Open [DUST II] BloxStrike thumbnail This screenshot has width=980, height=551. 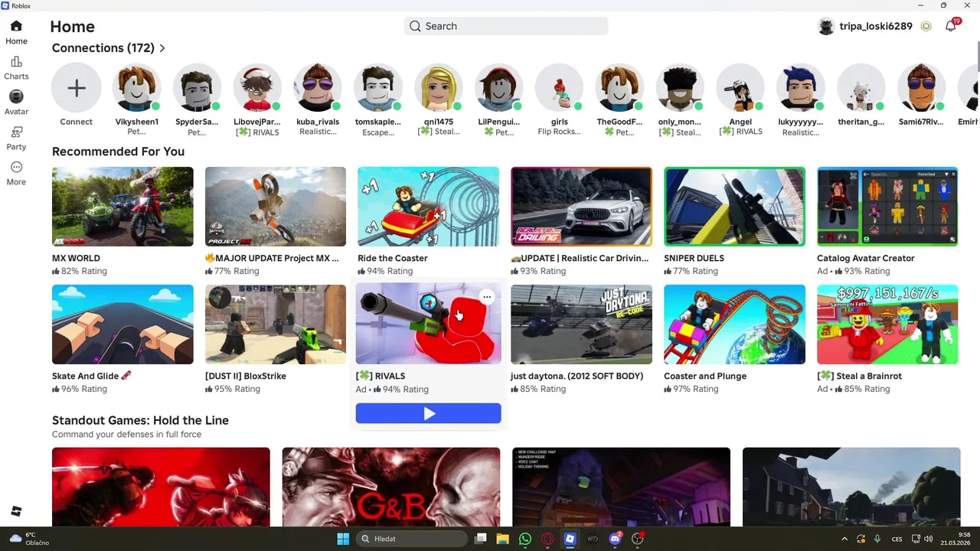[x=276, y=324]
